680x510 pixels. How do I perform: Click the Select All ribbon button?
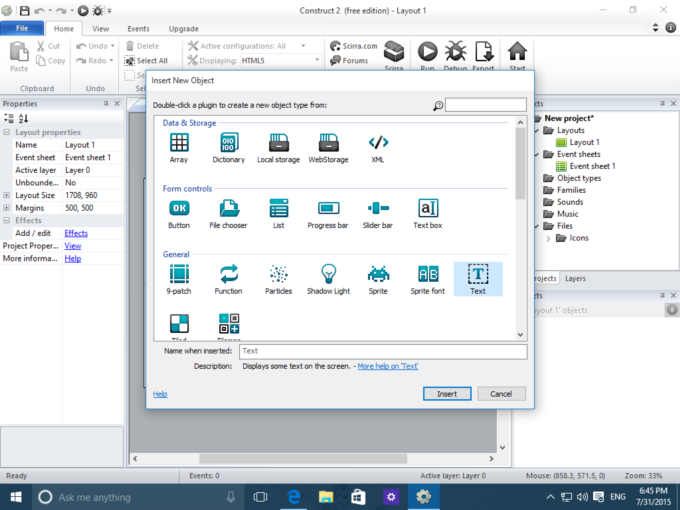[x=146, y=61]
